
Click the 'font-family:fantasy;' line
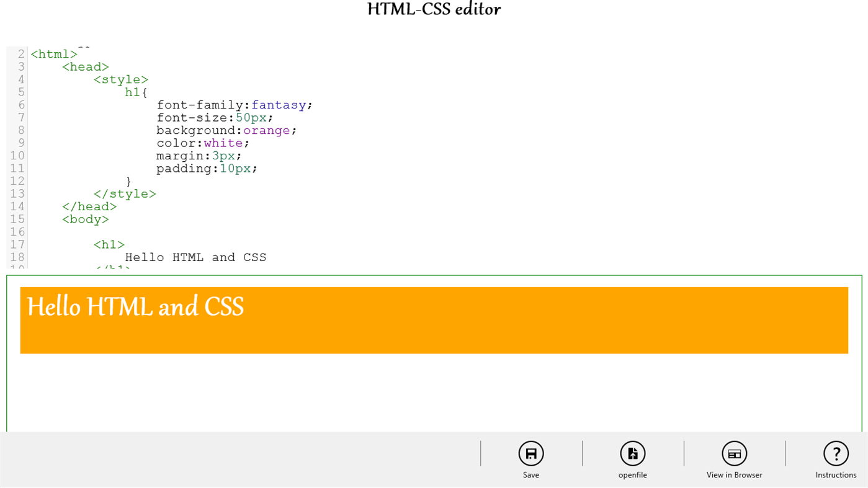[x=235, y=105]
